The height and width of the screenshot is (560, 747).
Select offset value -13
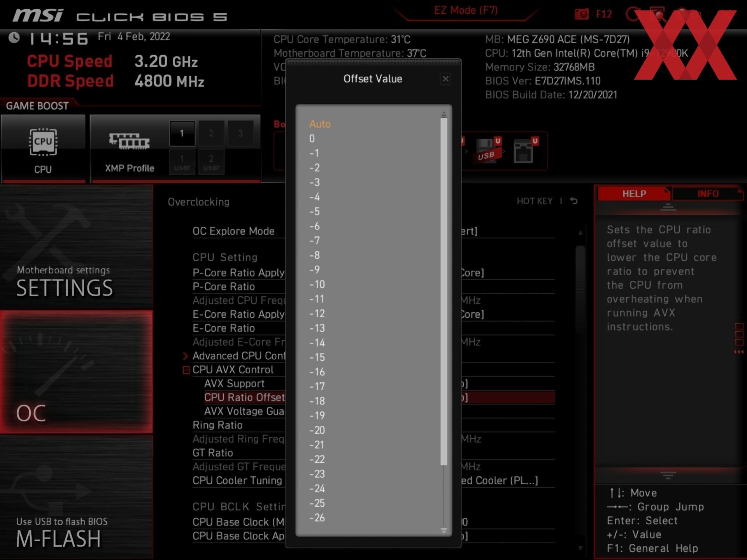point(317,328)
